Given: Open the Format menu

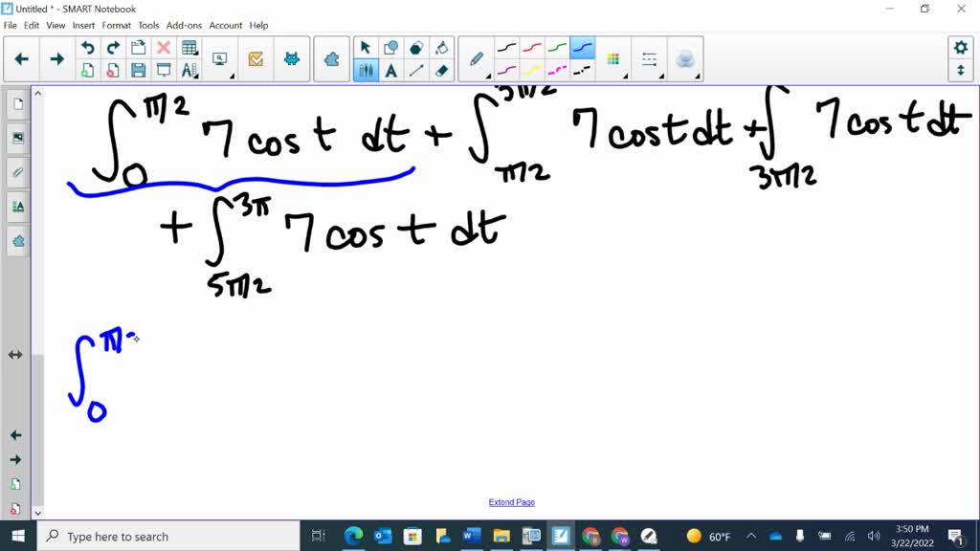Looking at the screenshot, I should (x=116, y=26).
